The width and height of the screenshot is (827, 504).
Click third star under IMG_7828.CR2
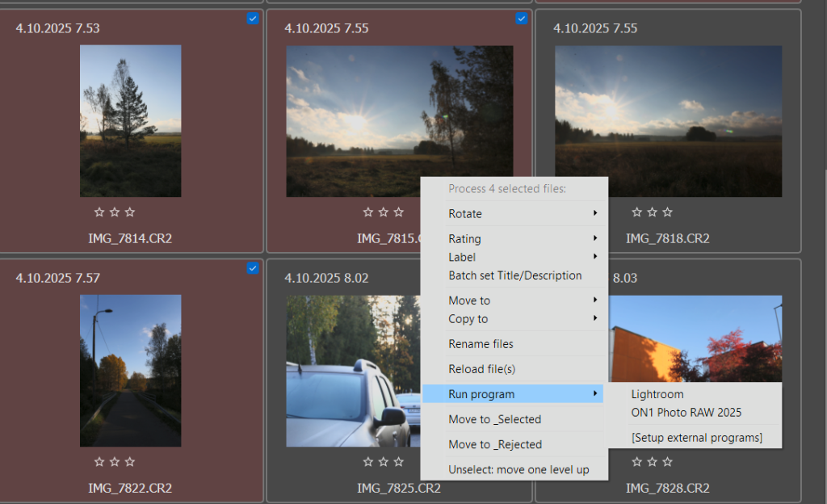[x=668, y=462]
